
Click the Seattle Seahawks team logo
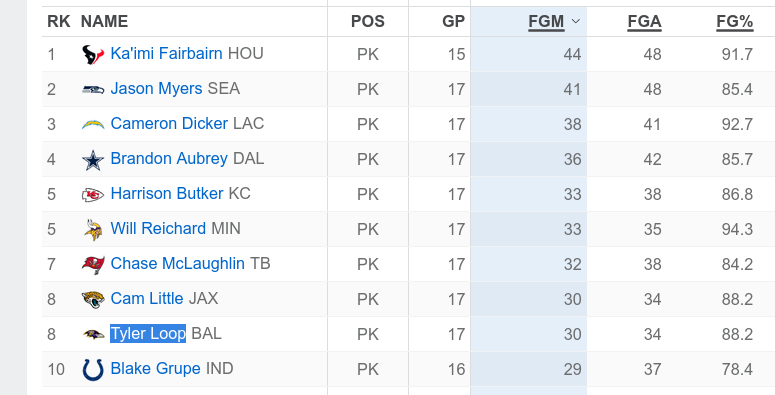tap(93, 89)
